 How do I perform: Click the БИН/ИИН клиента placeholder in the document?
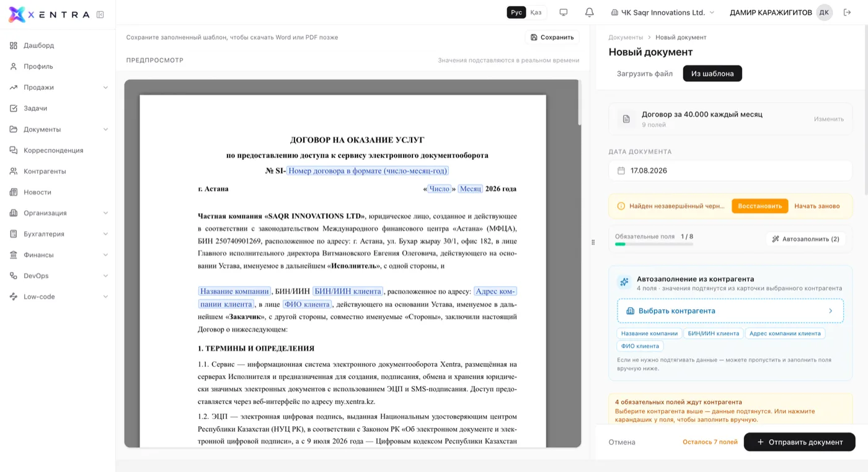(348, 291)
